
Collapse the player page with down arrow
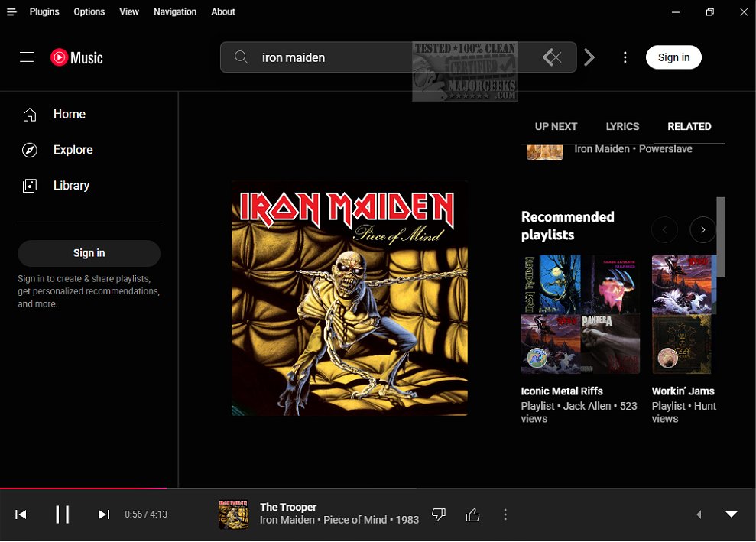[732, 514]
